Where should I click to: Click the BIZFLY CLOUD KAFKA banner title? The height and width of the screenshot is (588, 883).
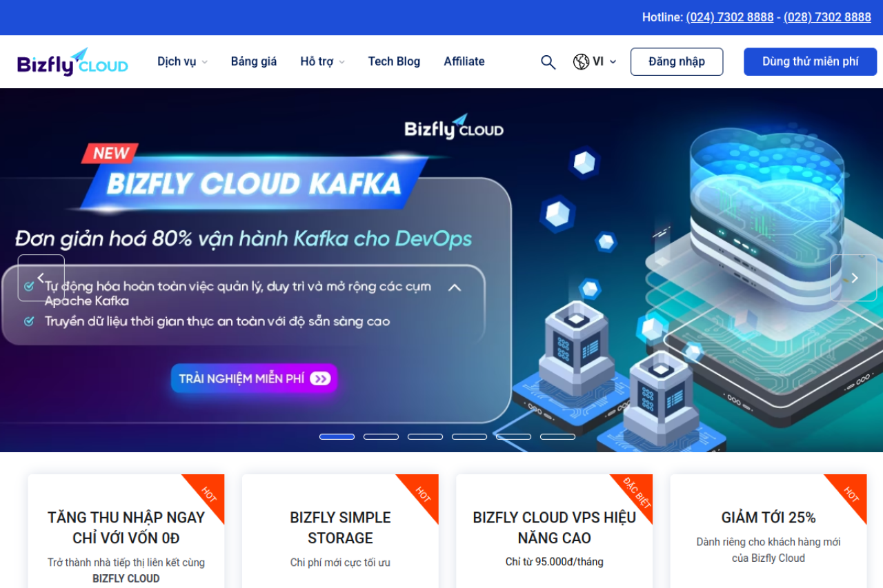(254, 184)
